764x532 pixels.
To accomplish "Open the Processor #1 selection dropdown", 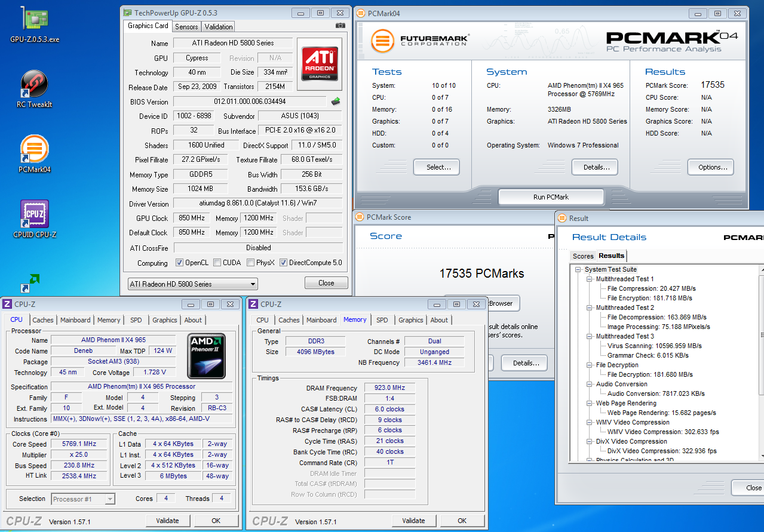I will [83, 499].
